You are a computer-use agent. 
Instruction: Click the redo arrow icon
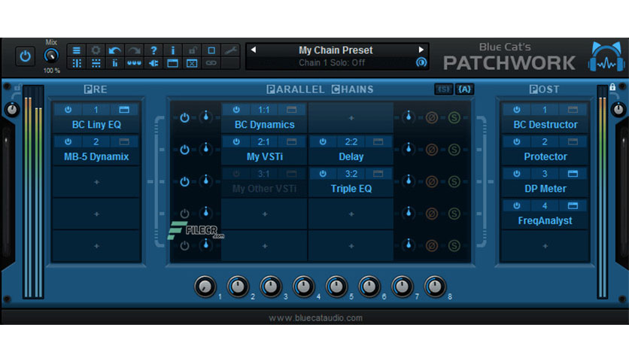(x=134, y=50)
